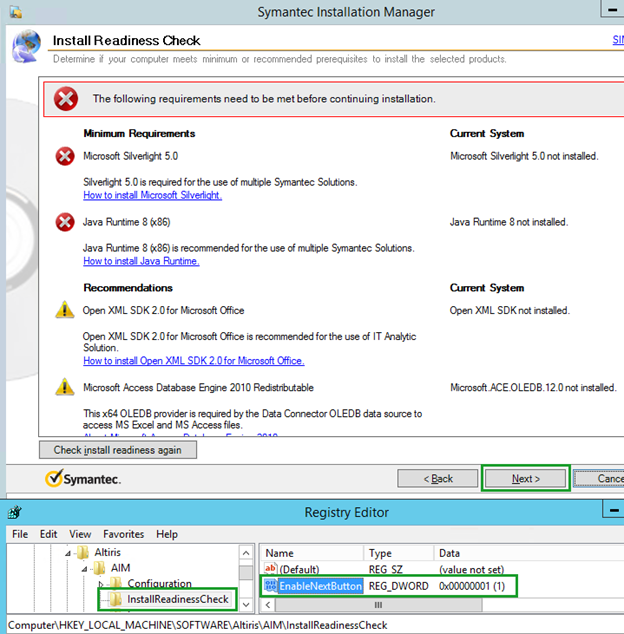This screenshot has width=624, height=634.
Task: Click the Cancel button
Action: [x=599, y=479]
